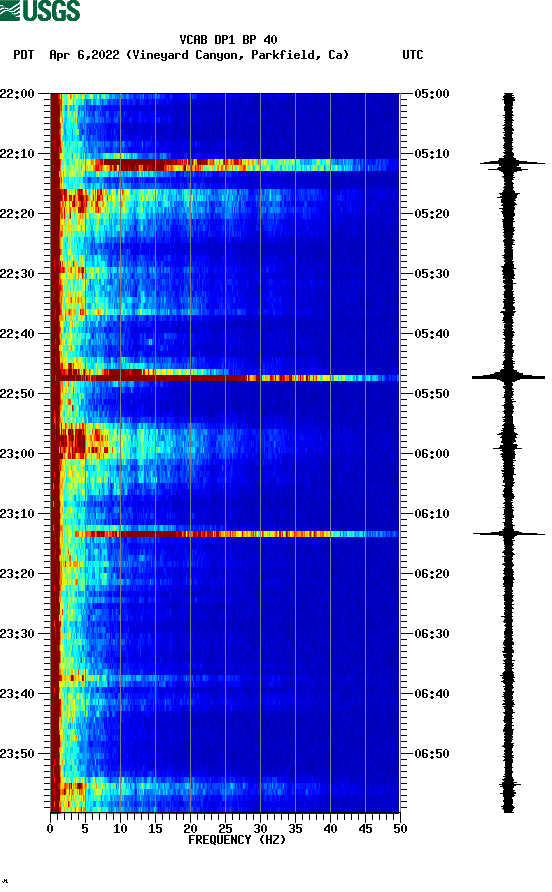
Task: Click the 22:20 PDT time label
Action: [17, 214]
